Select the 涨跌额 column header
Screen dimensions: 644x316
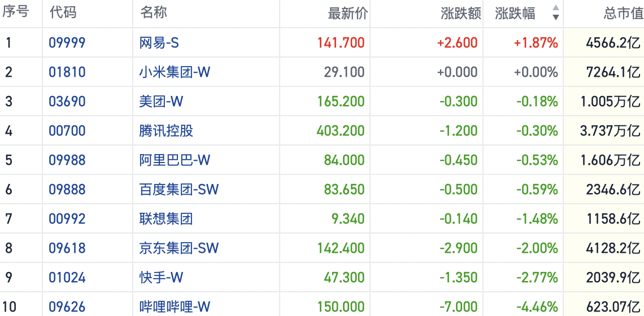pyautogui.click(x=460, y=14)
